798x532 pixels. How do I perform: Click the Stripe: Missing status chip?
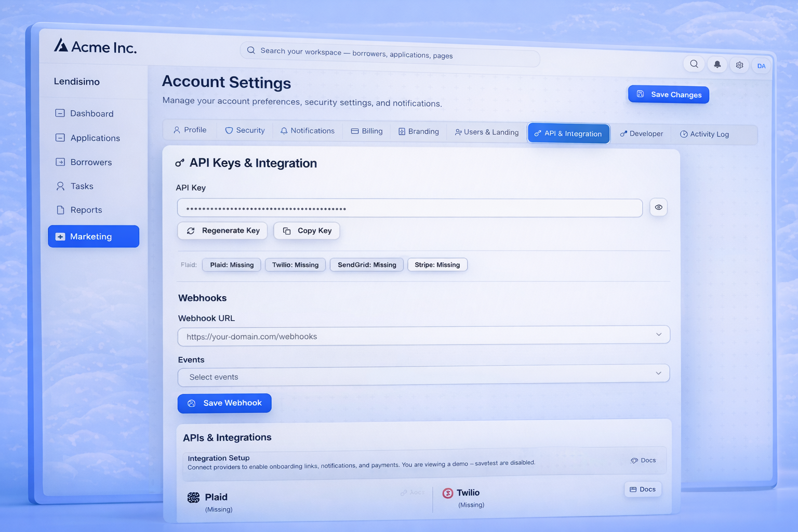pos(437,265)
